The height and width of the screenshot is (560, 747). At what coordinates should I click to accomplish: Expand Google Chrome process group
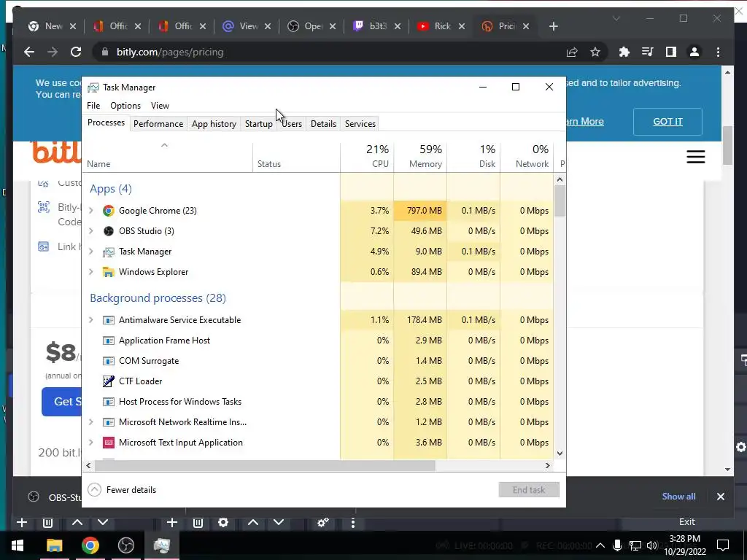pos(91,211)
